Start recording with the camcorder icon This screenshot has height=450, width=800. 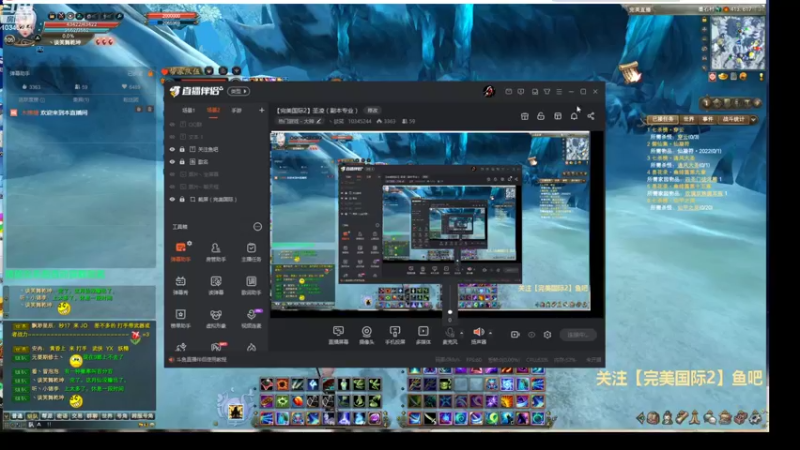coord(515,335)
